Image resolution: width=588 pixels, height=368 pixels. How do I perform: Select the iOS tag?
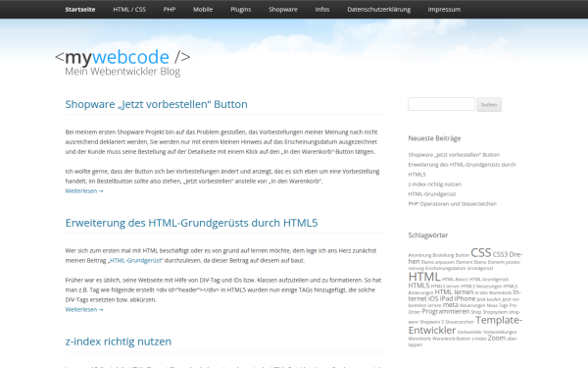tap(433, 299)
